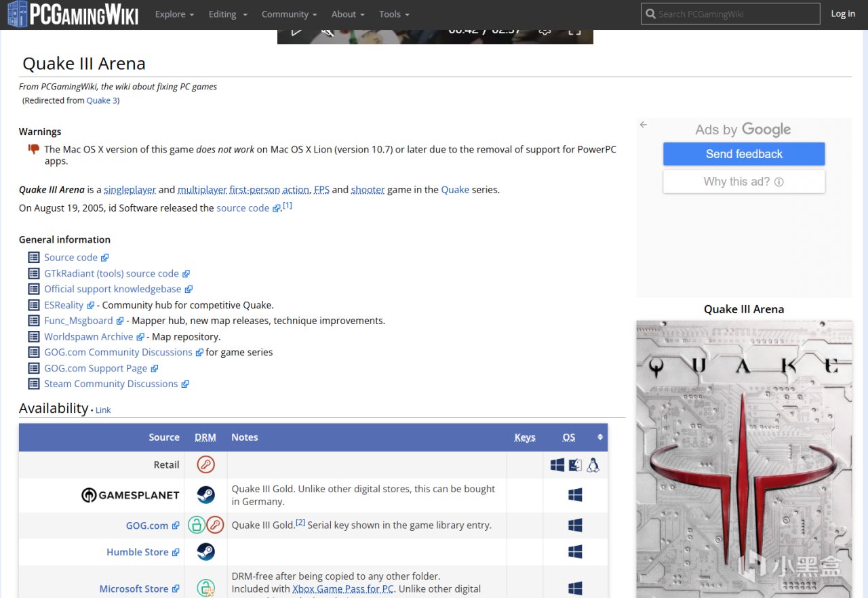Open the ESReality link
Screen dimensions: 868x598
pos(69,305)
